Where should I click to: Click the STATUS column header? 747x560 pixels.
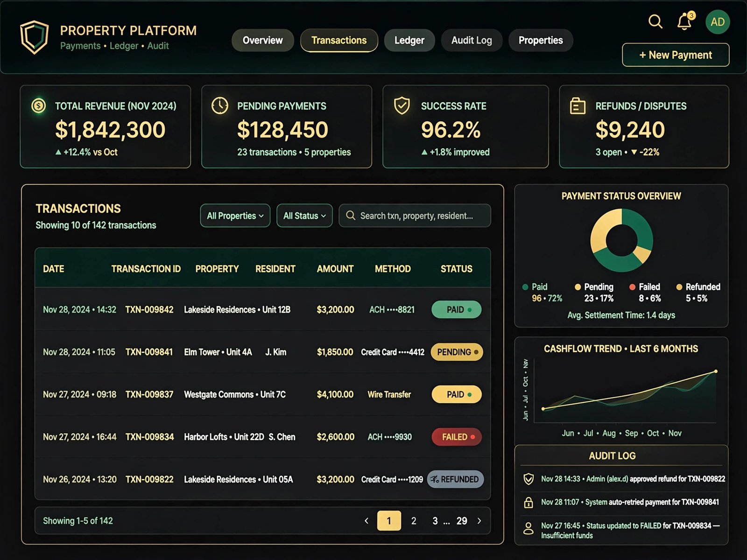pos(457,269)
